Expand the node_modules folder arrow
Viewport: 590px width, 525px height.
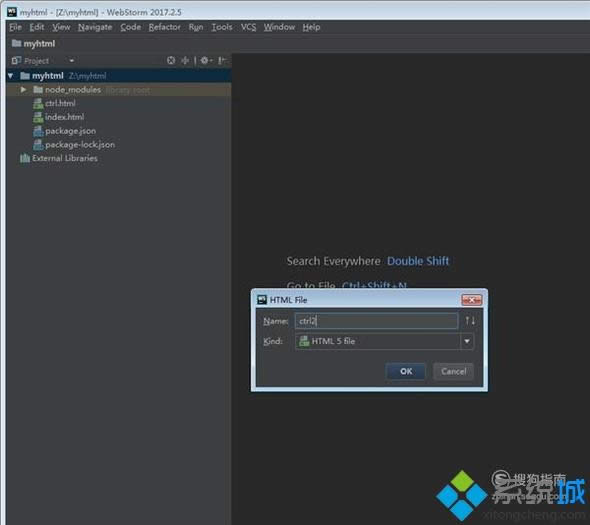(23, 90)
